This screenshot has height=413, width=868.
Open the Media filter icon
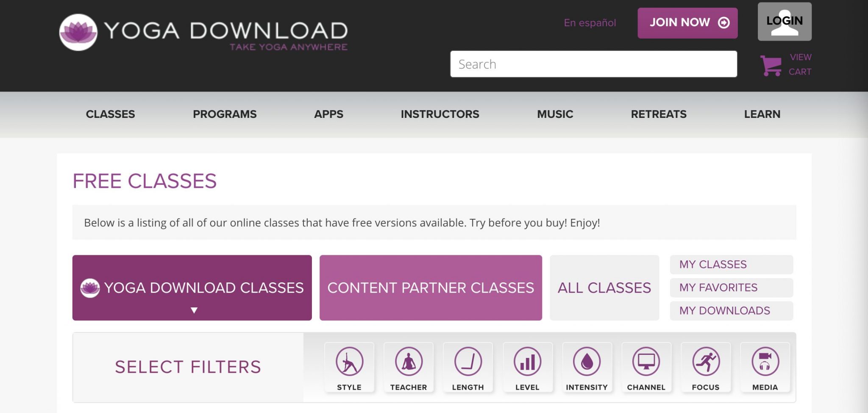(x=765, y=368)
